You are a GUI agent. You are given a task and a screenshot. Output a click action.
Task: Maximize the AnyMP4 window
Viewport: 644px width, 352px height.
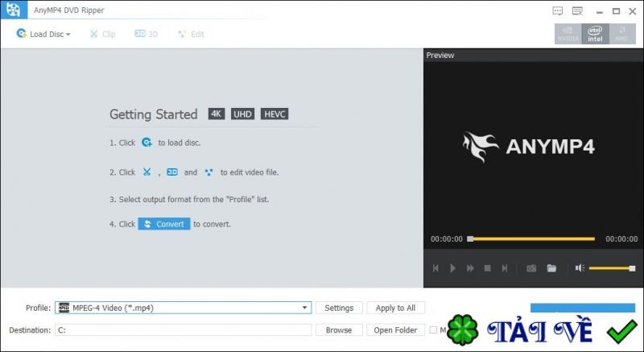click(616, 11)
